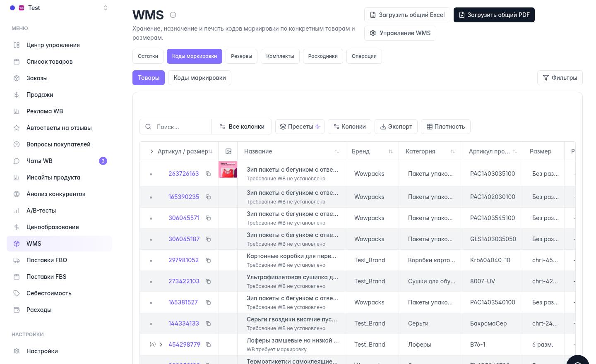Open Продажи section
596x364 pixels.
click(59, 95)
